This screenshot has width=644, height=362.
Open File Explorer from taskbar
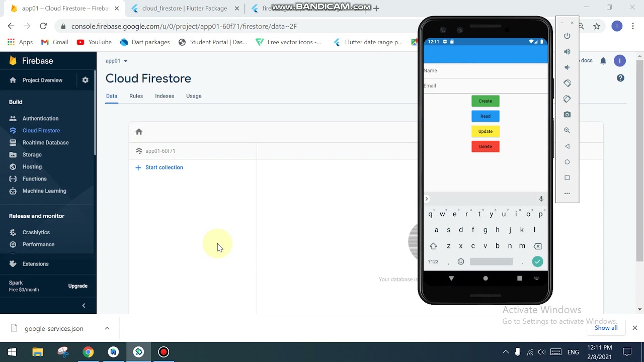point(38,352)
